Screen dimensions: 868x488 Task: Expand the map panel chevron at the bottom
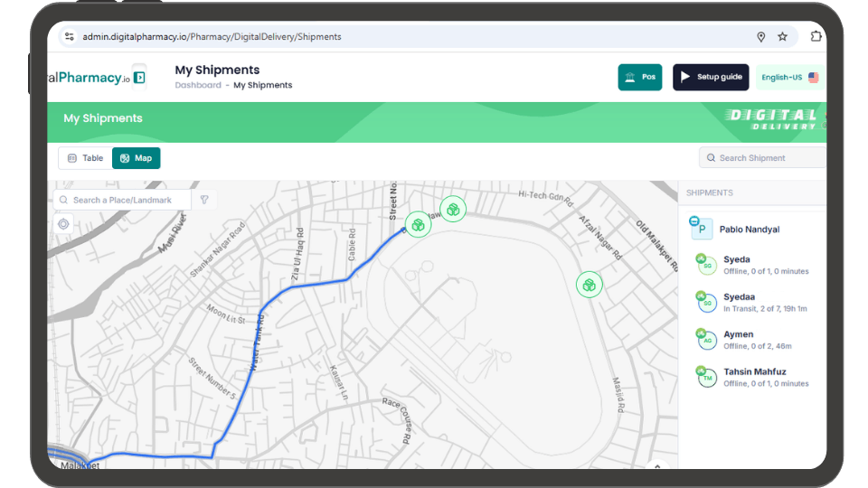pyautogui.click(x=657, y=466)
